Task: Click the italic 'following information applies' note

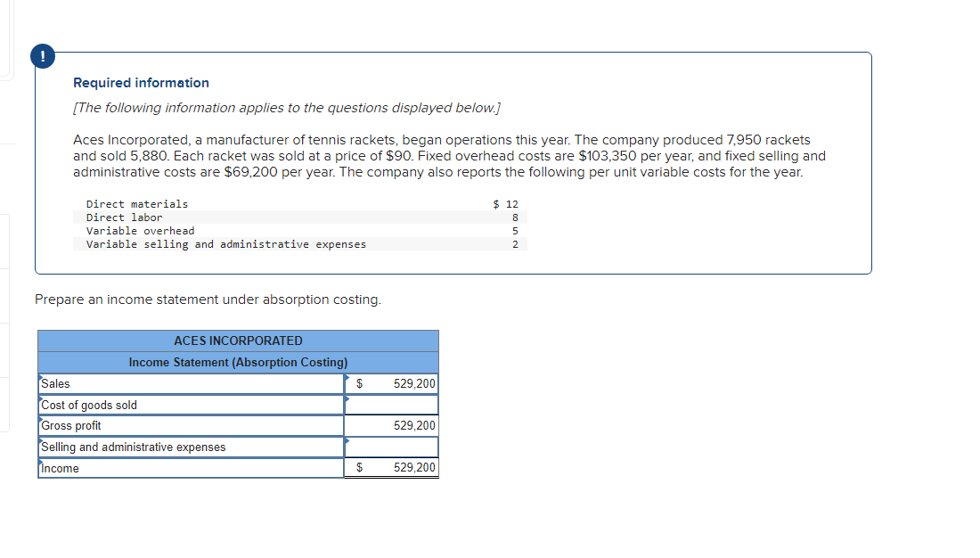Action: point(287,108)
